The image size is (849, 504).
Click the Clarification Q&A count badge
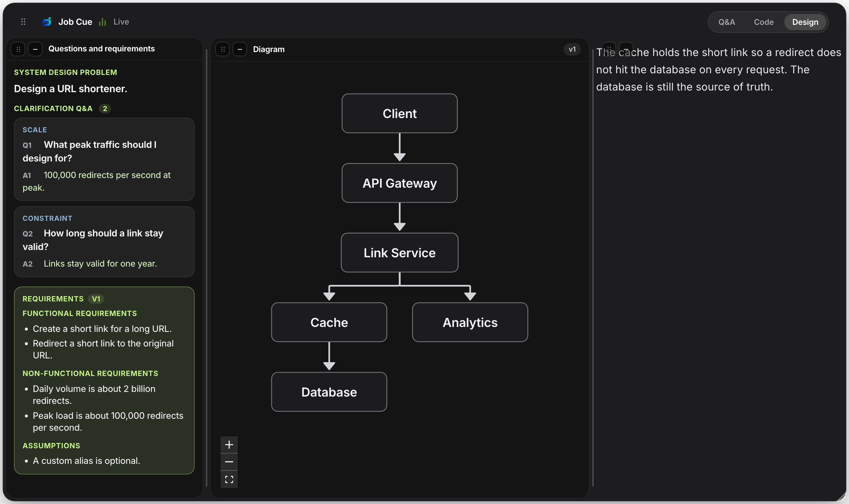tap(105, 109)
